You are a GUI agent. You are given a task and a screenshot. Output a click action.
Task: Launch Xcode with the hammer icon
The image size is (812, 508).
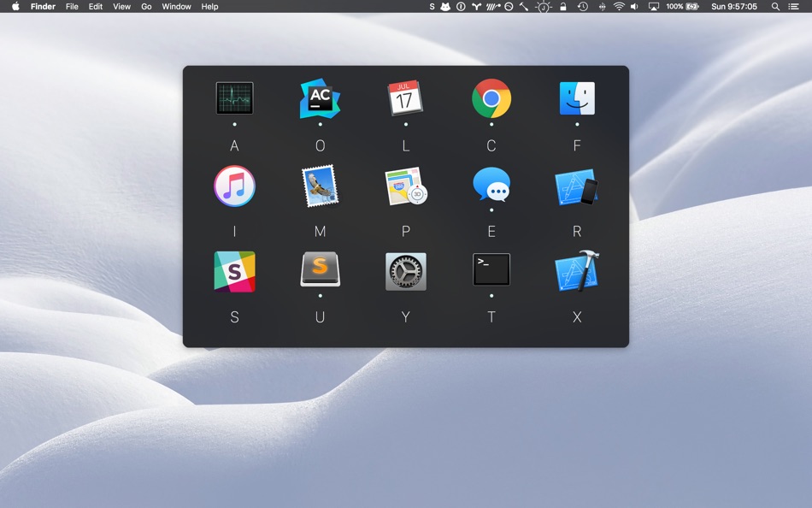(577, 271)
